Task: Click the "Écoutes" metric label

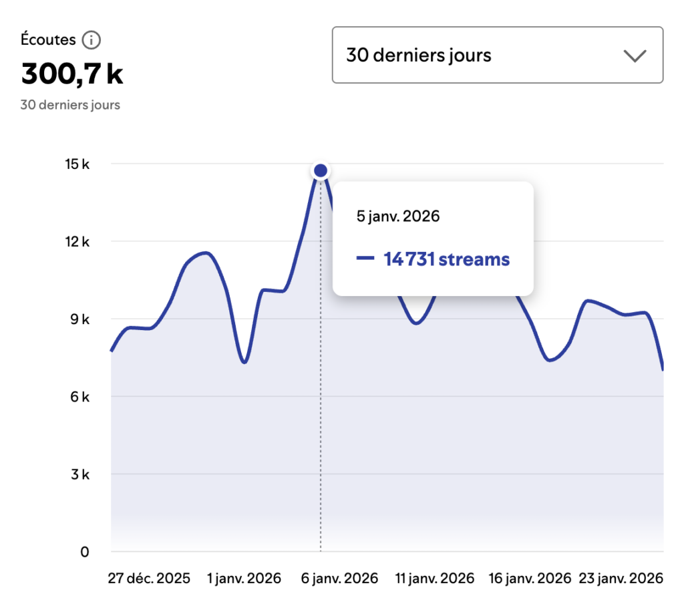Action: click(x=48, y=40)
